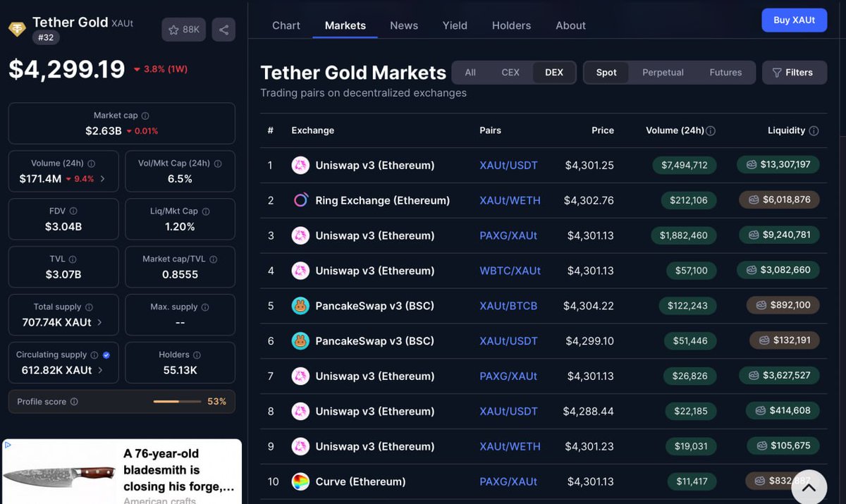Click the scroll-to-top arrow button
Screen dimensions: 846x504
click(x=809, y=487)
